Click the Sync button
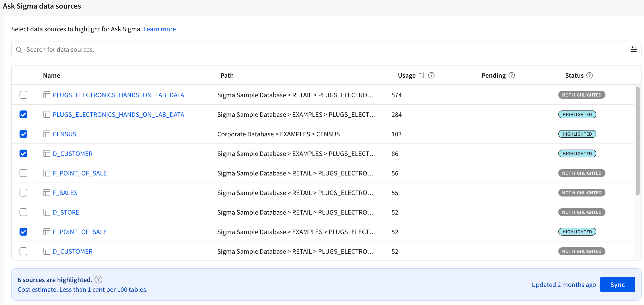This screenshot has width=644, height=305. pos(617,284)
